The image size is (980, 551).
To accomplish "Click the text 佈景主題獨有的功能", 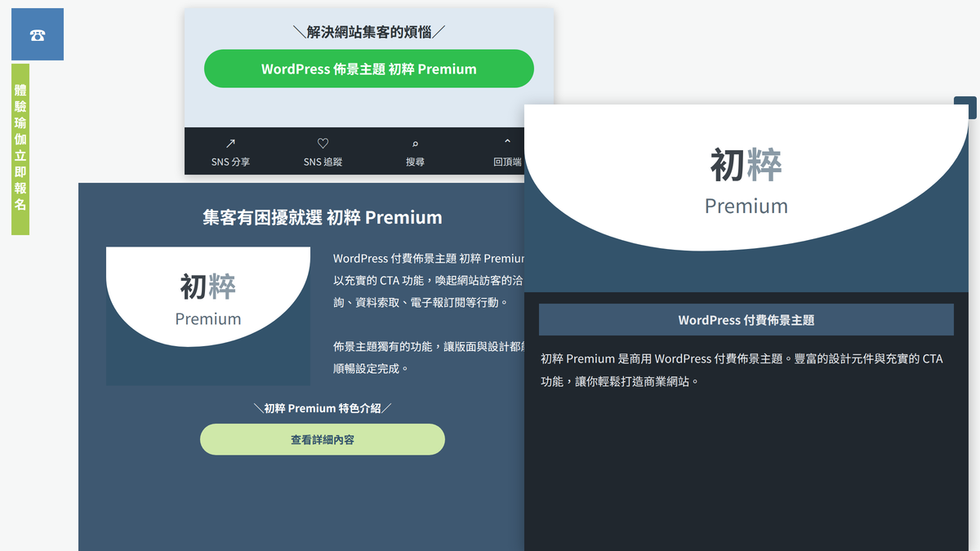I will coord(388,347).
